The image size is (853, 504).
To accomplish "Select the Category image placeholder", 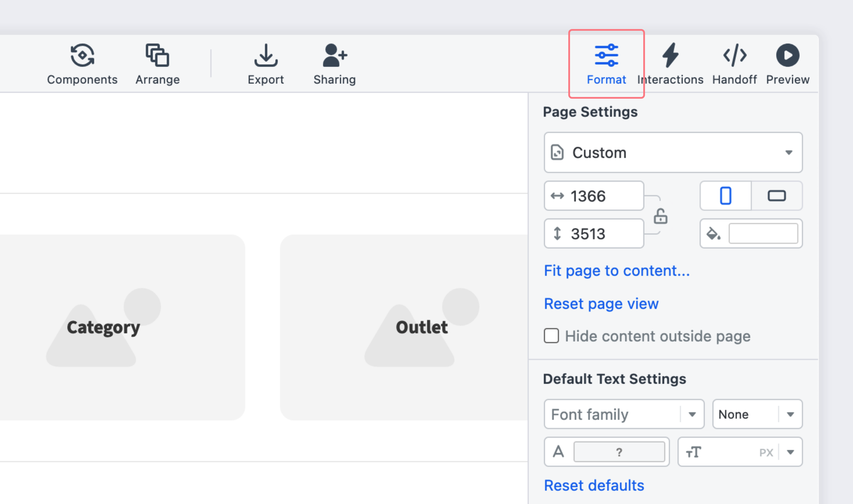I will (x=122, y=327).
